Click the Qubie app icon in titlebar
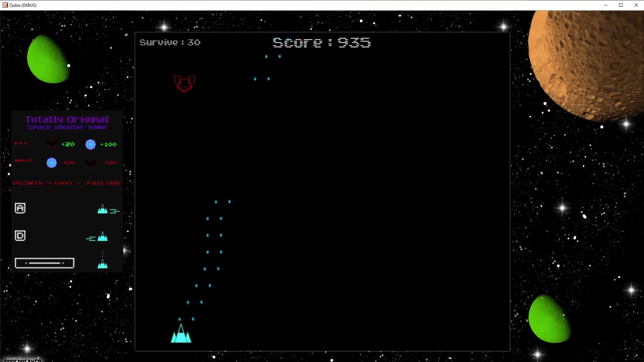The width and height of the screenshot is (644, 362). tap(5, 5)
